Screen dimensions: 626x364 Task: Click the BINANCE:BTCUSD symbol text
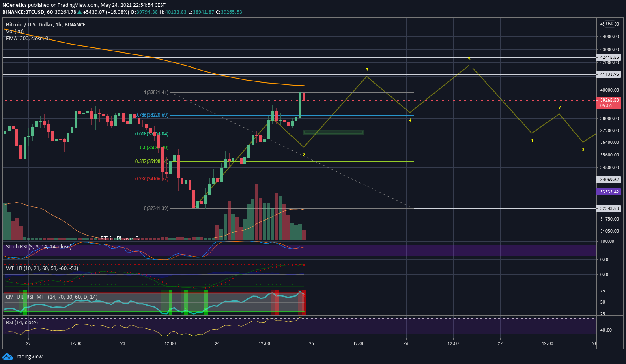coord(24,12)
